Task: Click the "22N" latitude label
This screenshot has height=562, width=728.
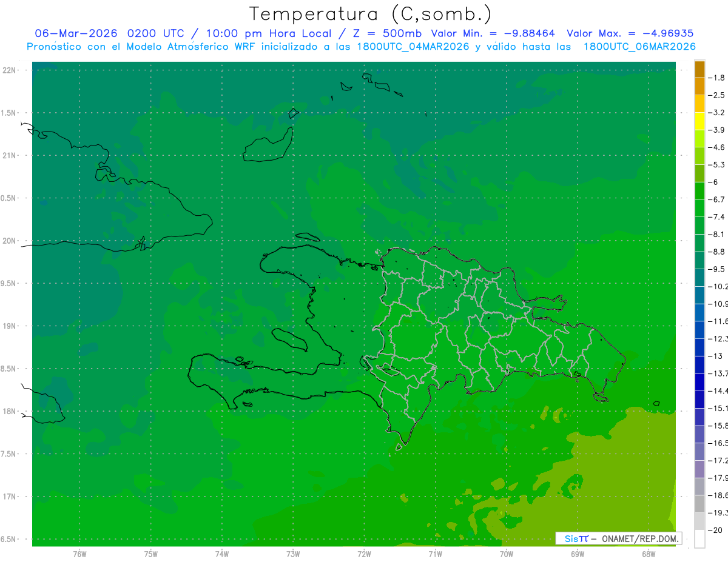Action: [9, 70]
